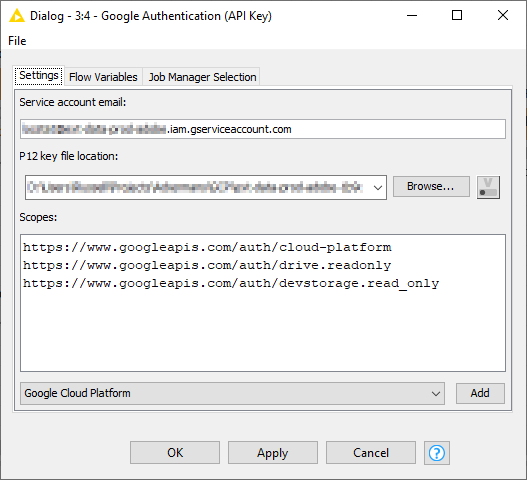
Task: Click the "Service account email:" label
Action: 73,102
